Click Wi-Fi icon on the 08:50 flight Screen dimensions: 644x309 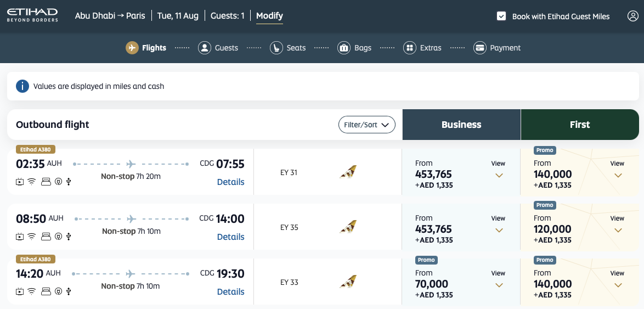coord(32,236)
